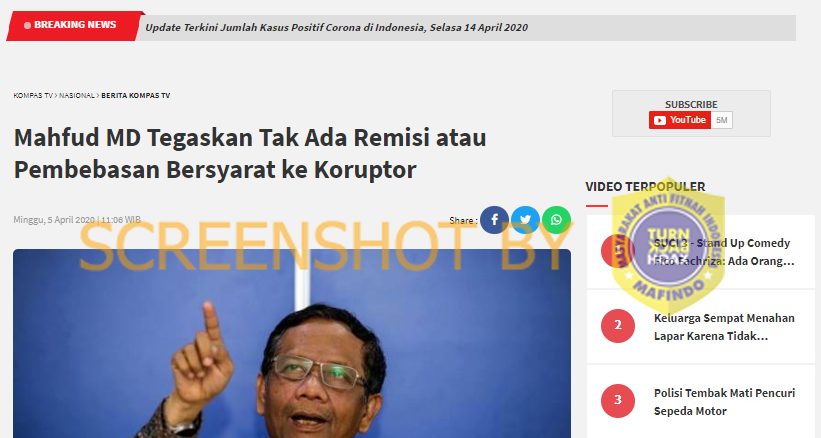Share article via Twitter icon
This screenshot has height=438, width=821.
pos(525,220)
